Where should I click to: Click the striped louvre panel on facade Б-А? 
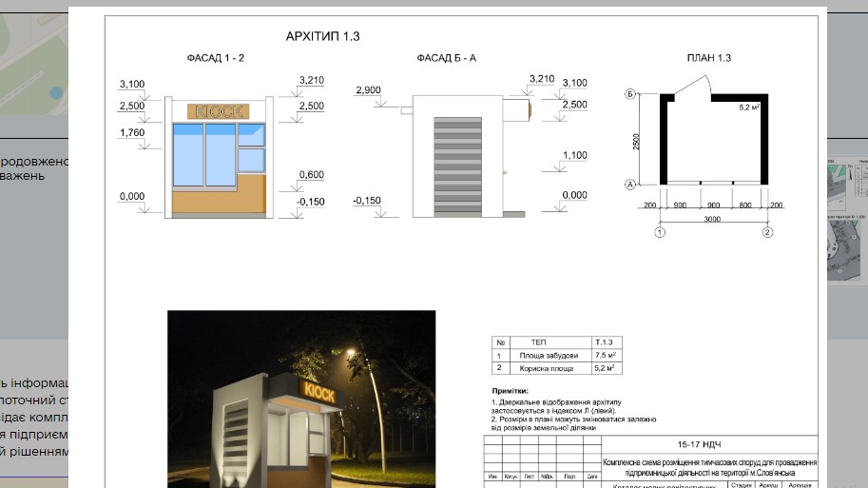458,166
